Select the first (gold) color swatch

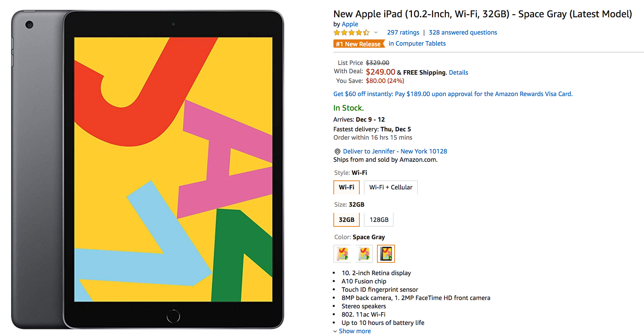tap(342, 254)
